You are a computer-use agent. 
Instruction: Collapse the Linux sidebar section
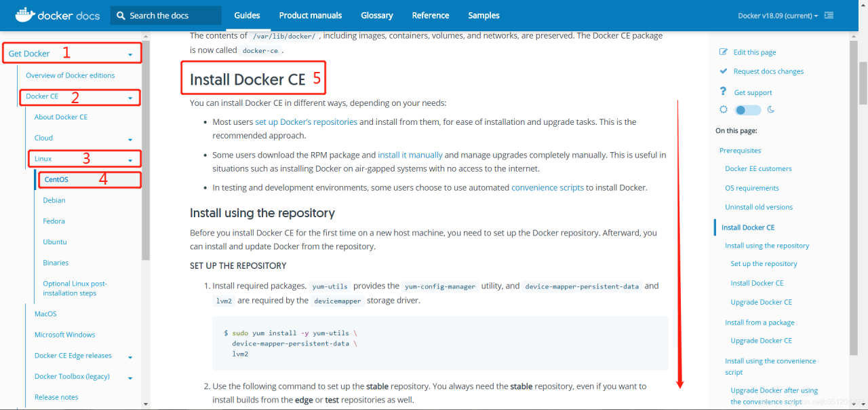[x=132, y=158]
